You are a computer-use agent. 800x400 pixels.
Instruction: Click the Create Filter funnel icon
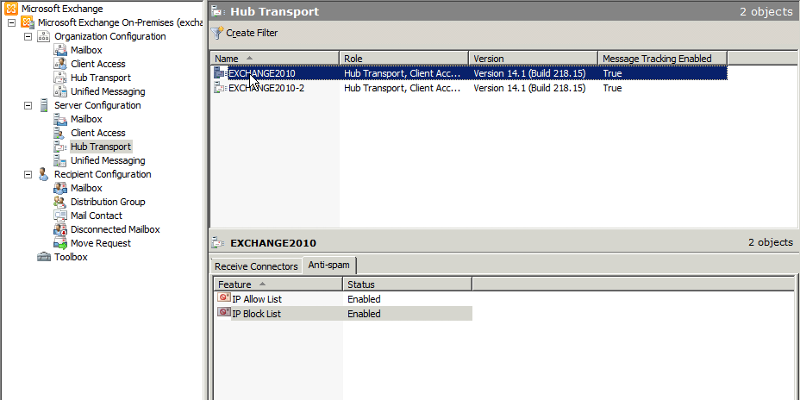217,33
